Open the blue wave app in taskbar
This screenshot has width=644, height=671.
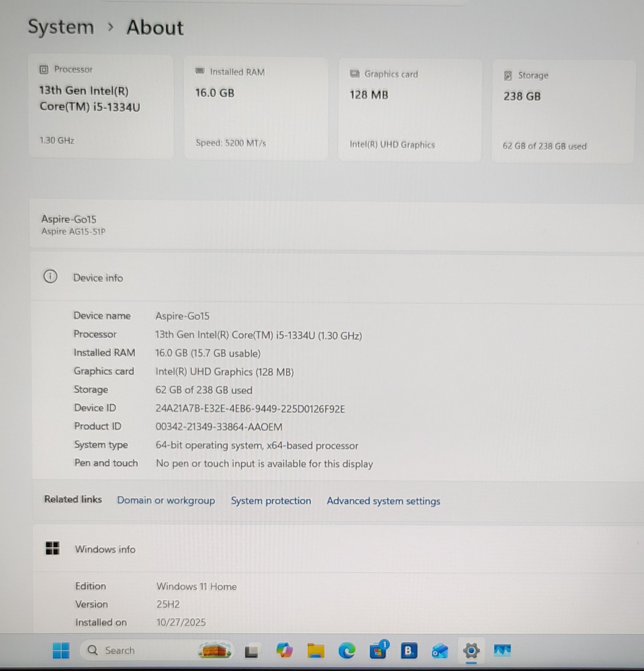pos(502,650)
